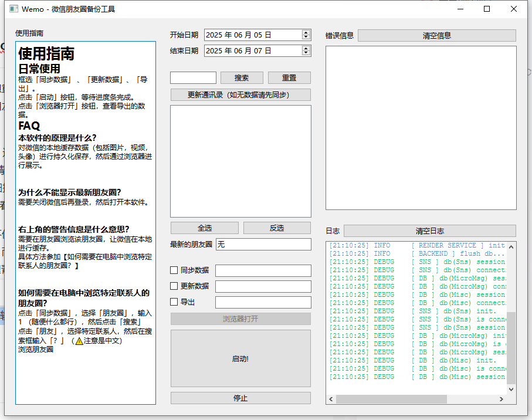The width and height of the screenshot is (532, 420).
Task: Click the log's vertical scrollbar thumb
Action: coord(511,348)
